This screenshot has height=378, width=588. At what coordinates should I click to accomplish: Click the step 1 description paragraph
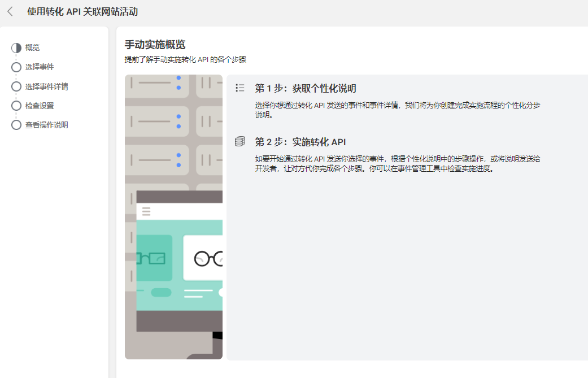398,110
